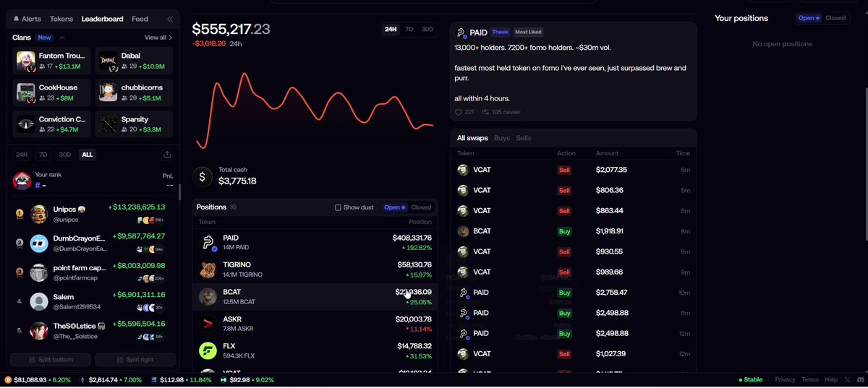Open the Discord icon in footer

pyautogui.click(x=860, y=380)
